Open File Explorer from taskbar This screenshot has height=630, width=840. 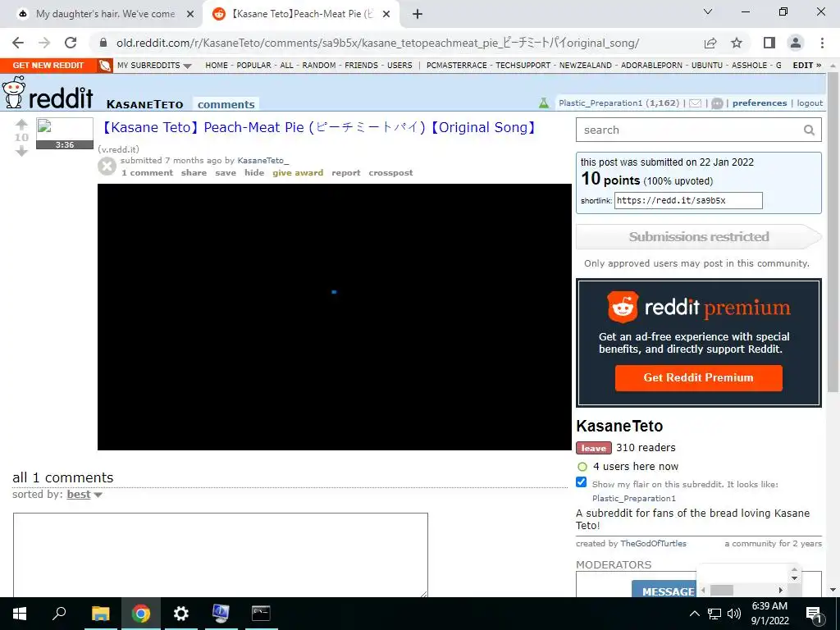point(100,614)
